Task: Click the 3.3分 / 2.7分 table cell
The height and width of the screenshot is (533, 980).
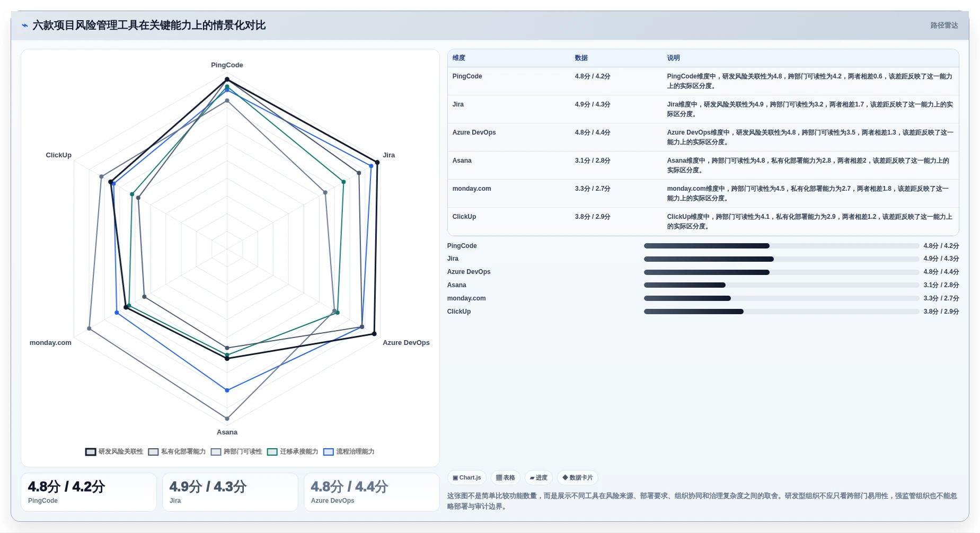Action: (593, 189)
